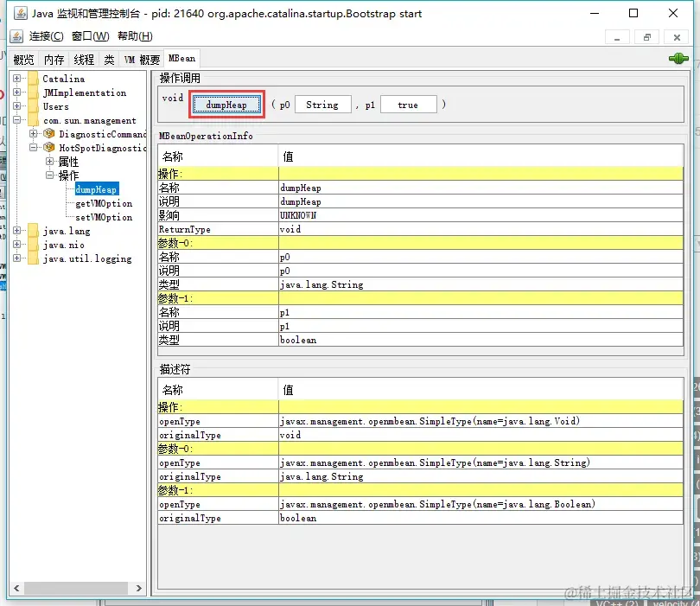Minimize the inner console frame

(617, 37)
